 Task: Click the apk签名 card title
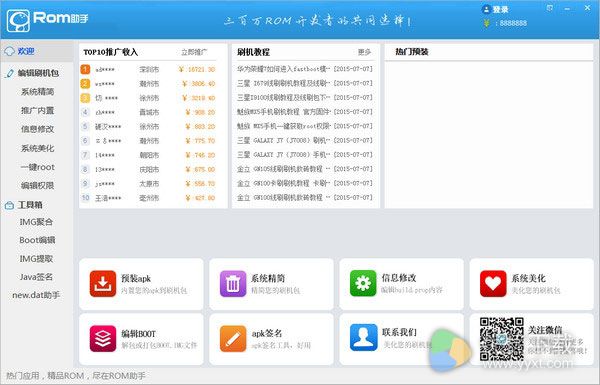(267, 333)
